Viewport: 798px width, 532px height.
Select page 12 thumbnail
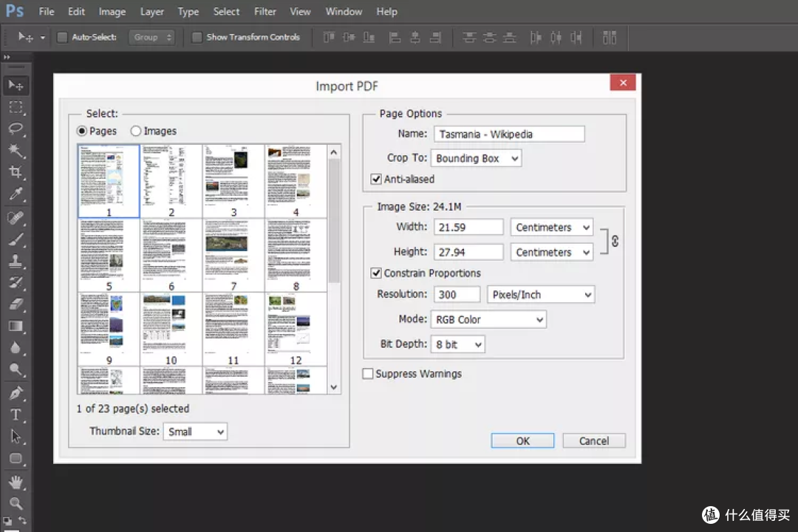coord(296,330)
